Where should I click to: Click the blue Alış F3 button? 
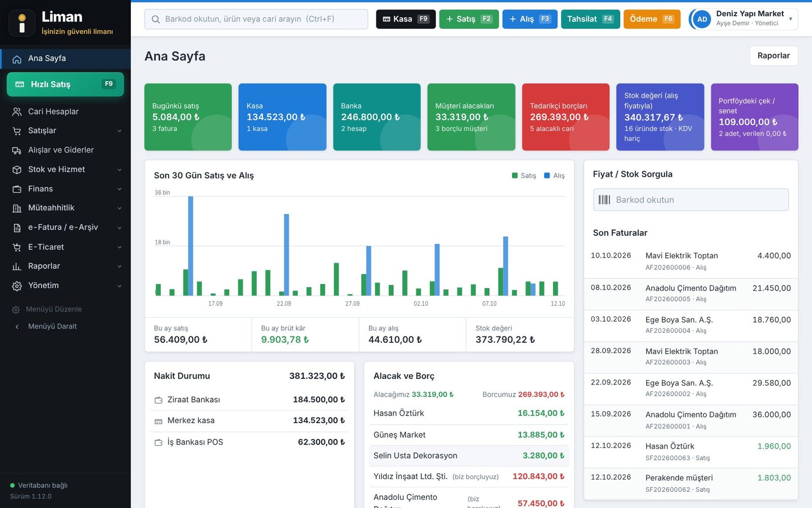pos(530,19)
